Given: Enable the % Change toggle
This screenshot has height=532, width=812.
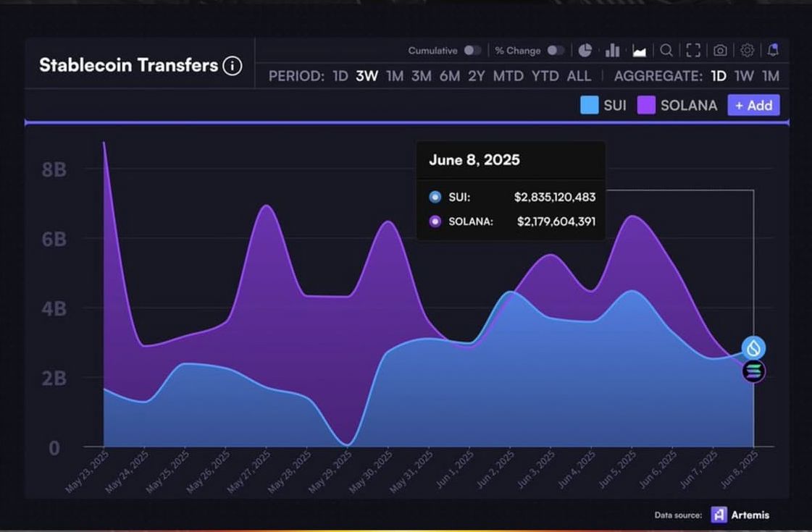Looking at the screenshot, I should pos(556,50).
